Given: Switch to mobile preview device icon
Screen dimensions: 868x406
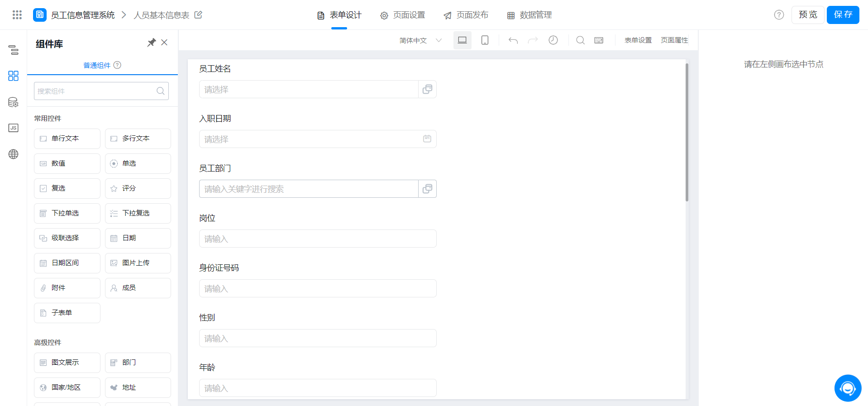Looking at the screenshot, I should pyautogui.click(x=485, y=40).
